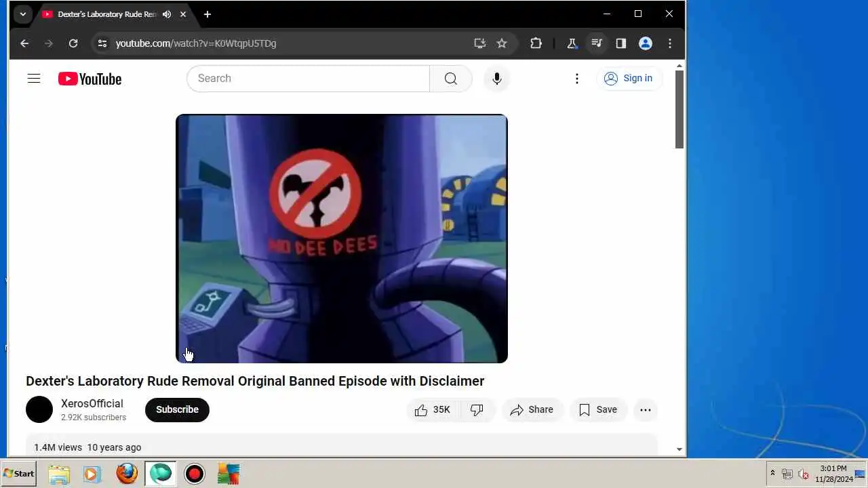
Task: Open the XerosOfficial channel name link
Action: [92, 403]
